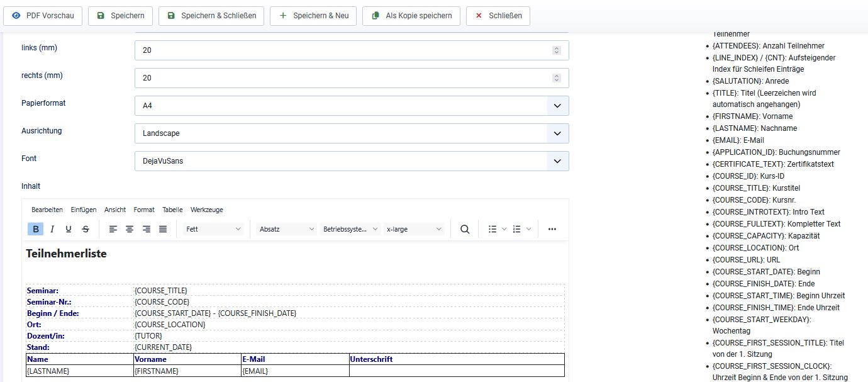The width and height of the screenshot is (868, 382).
Task: Open the Papierformat dropdown
Action: click(352, 106)
